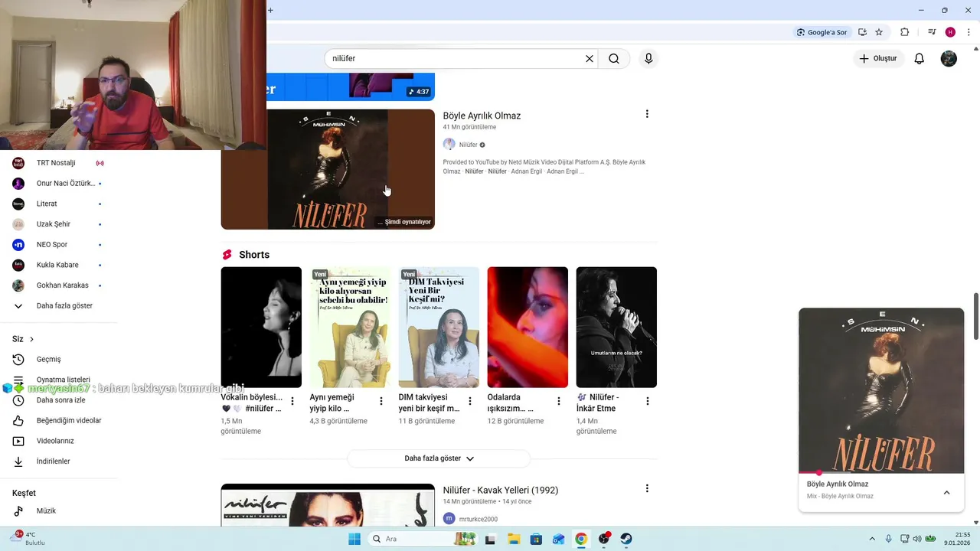Expand shorts with Daha fazla göster
The width and height of the screenshot is (980, 551).
tap(439, 458)
